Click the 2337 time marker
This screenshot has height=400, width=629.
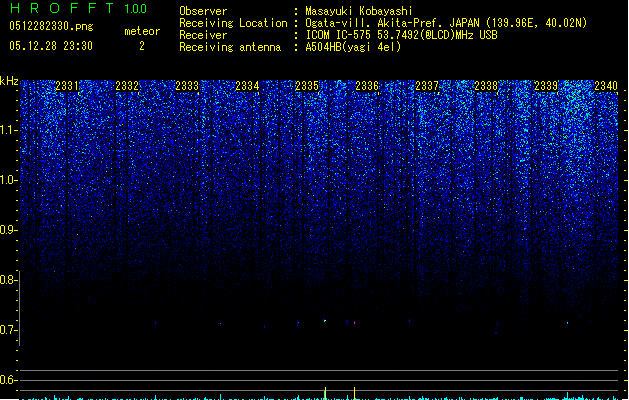coord(427,86)
